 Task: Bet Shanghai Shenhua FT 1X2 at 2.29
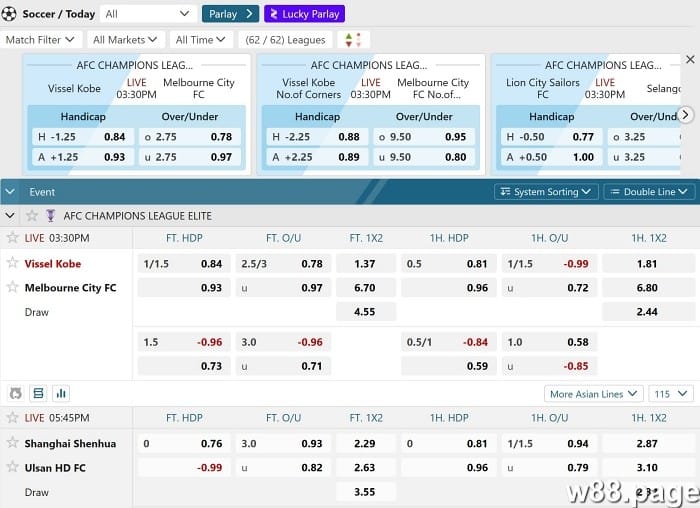pyautogui.click(x=366, y=444)
